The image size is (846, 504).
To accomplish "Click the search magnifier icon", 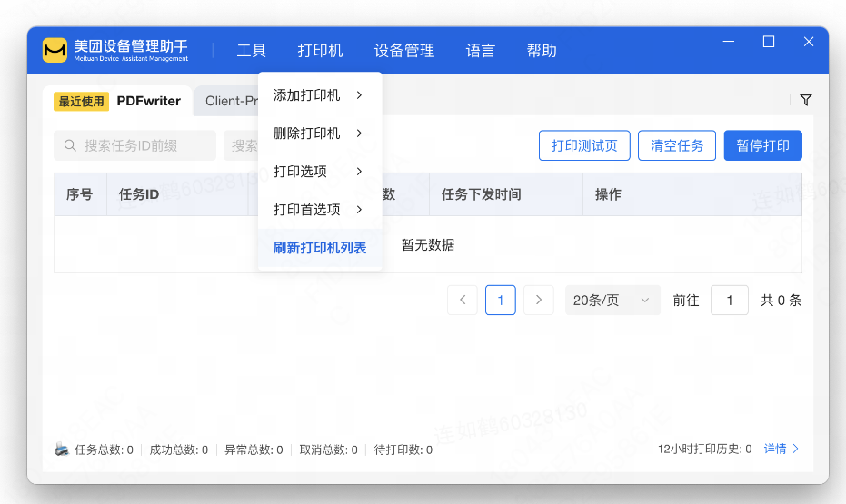I will 70,145.
